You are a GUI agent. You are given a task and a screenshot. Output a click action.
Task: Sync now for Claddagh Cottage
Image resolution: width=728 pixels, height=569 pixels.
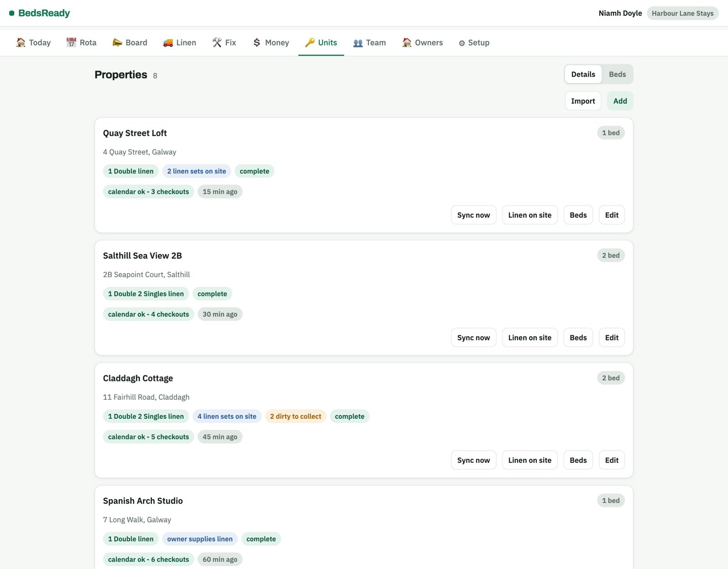pyautogui.click(x=474, y=460)
